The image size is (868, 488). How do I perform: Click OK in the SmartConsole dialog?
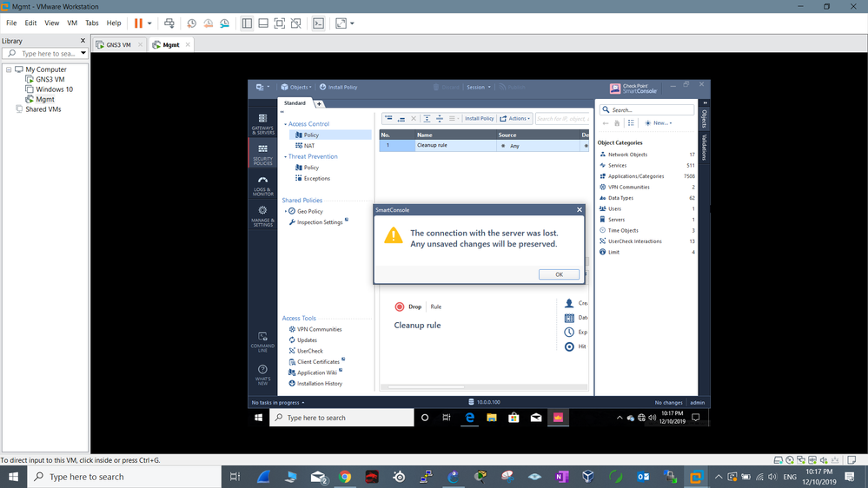[559, 274]
